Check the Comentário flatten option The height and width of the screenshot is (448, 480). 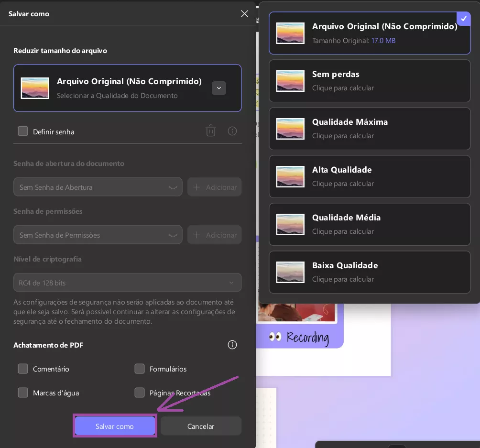pyautogui.click(x=23, y=369)
